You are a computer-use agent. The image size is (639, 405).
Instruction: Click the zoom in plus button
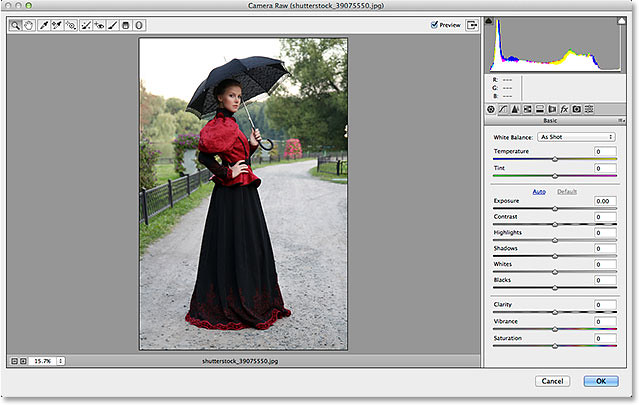(23, 361)
